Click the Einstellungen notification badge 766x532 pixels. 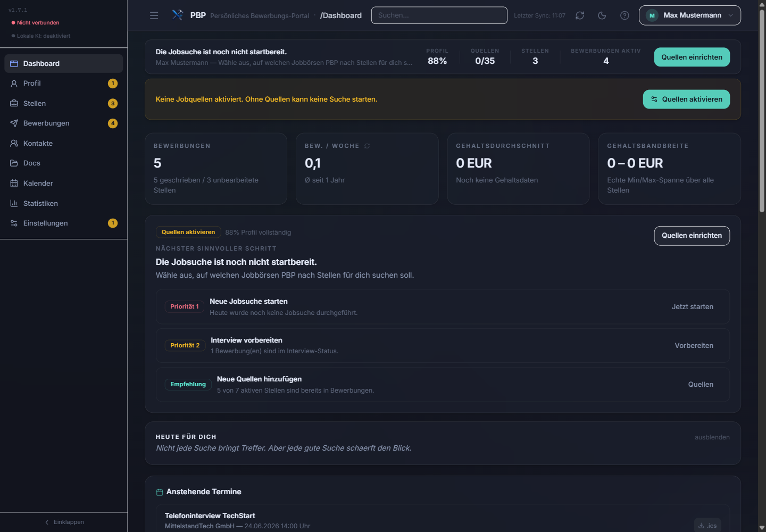click(x=113, y=223)
